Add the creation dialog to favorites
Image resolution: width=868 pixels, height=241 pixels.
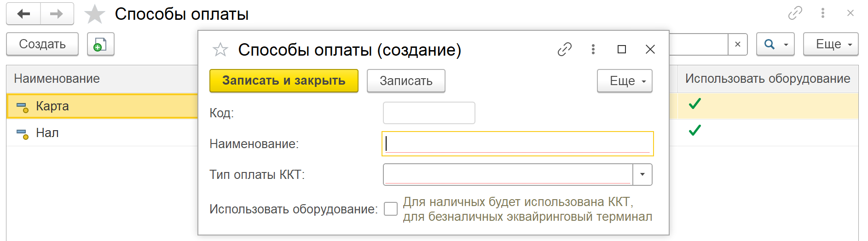pos(220,49)
